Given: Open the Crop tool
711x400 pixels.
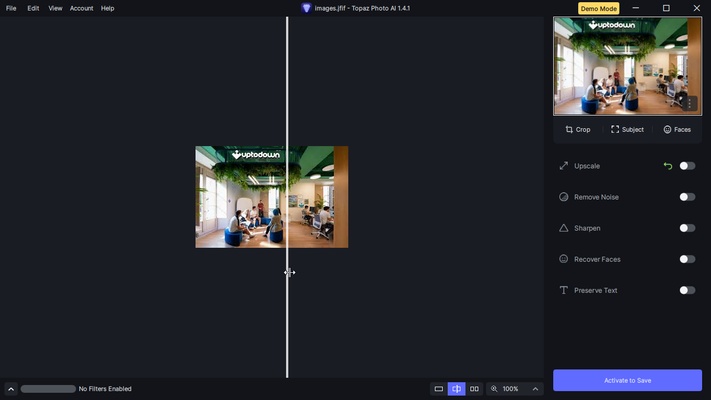Looking at the screenshot, I should [578, 129].
